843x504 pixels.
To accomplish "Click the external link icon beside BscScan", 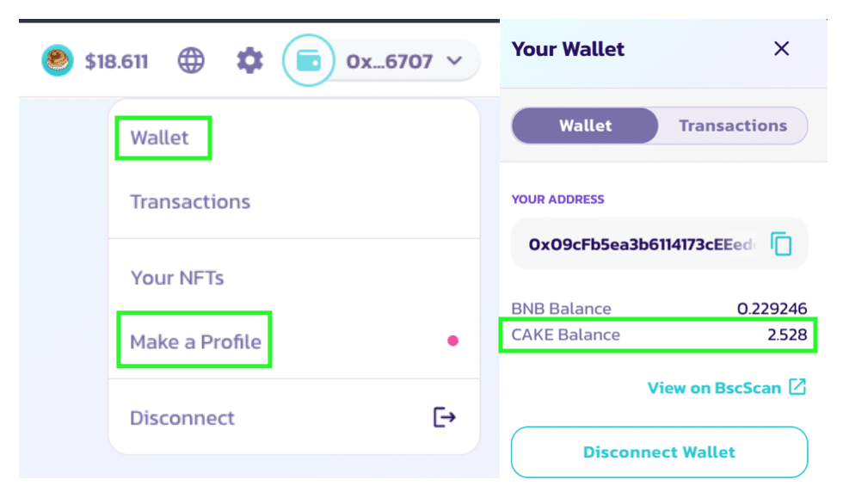I will tap(797, 387).
